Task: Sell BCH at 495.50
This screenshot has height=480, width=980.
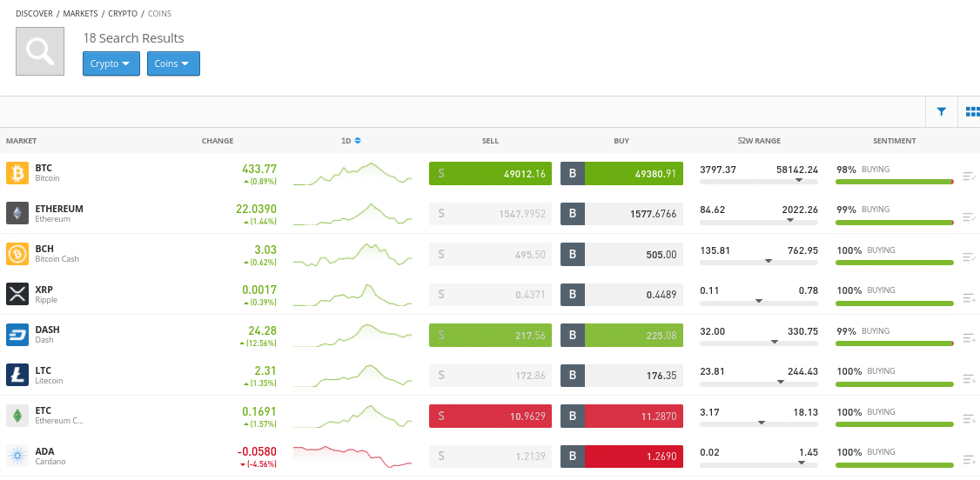Action: click(x=491, y=254)
